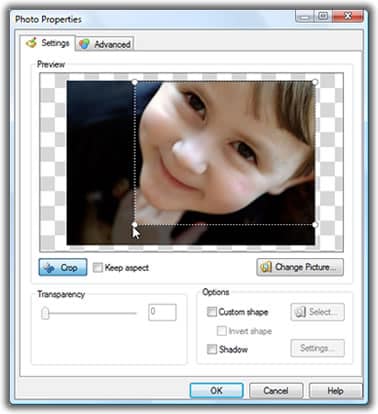Click the Settings tab icon
Image resolution: width=378 pixels, height=414 pixels.
click(32, 43)
